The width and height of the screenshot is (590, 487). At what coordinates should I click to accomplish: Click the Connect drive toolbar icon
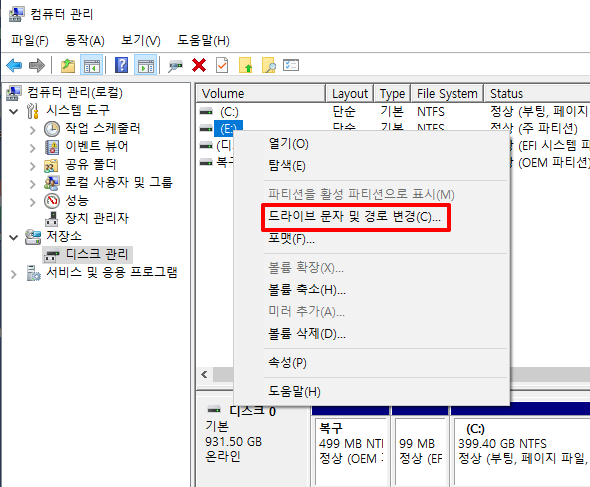tap(175, 66)
